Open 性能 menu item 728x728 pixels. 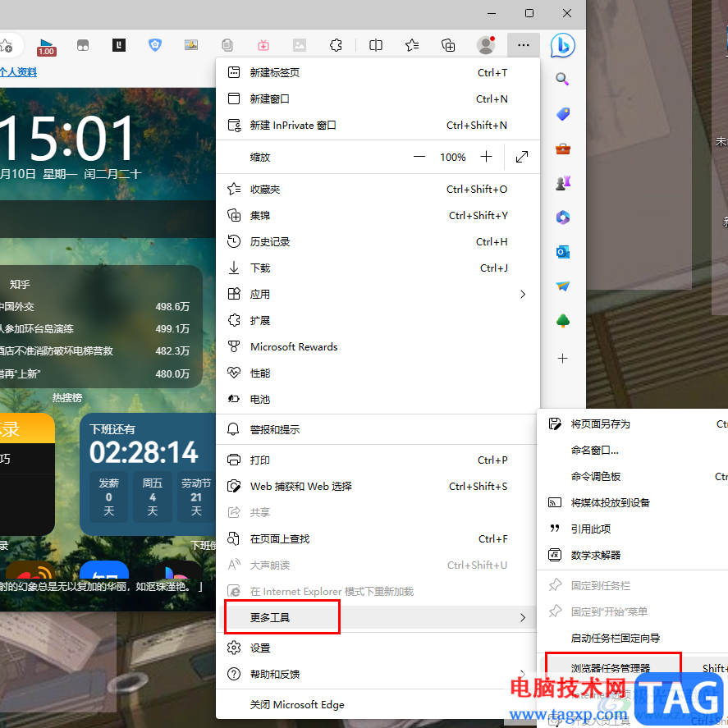pyautogui.click(x=378, y=373)
